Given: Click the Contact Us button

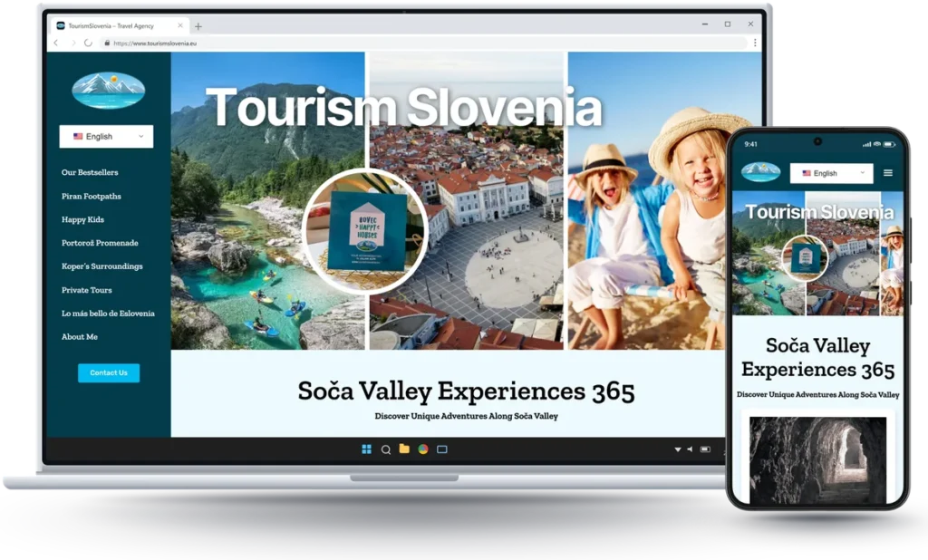Looking at the screenshot, I should tap(109, 373).
